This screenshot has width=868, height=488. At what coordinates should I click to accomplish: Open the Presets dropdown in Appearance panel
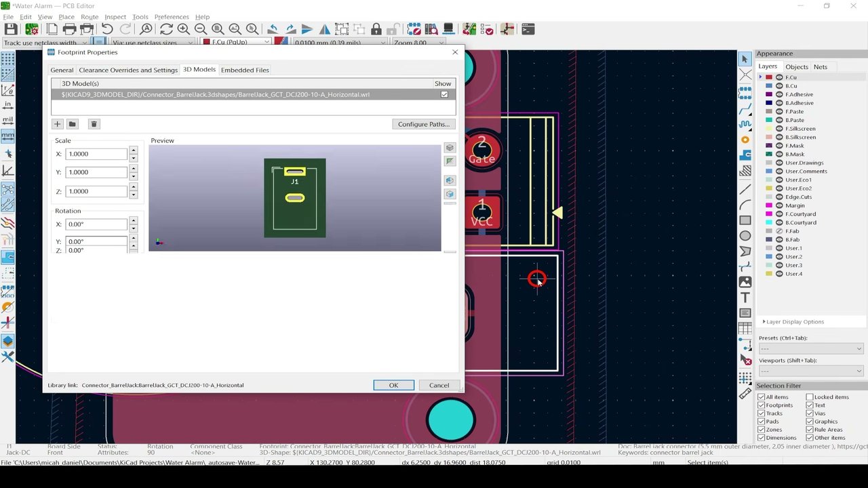click(810, 348)
